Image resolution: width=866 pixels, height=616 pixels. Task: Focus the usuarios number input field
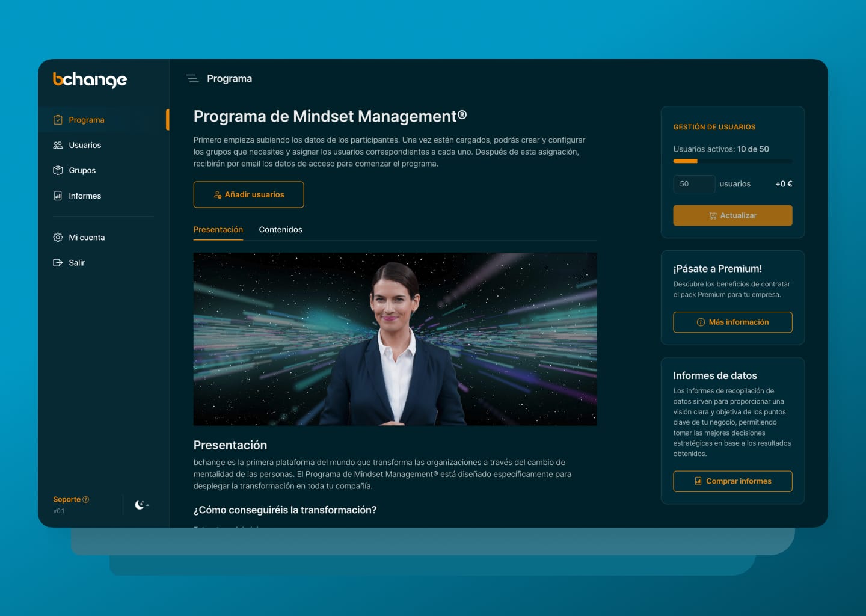pyautogui.click(x=694, y=184)
